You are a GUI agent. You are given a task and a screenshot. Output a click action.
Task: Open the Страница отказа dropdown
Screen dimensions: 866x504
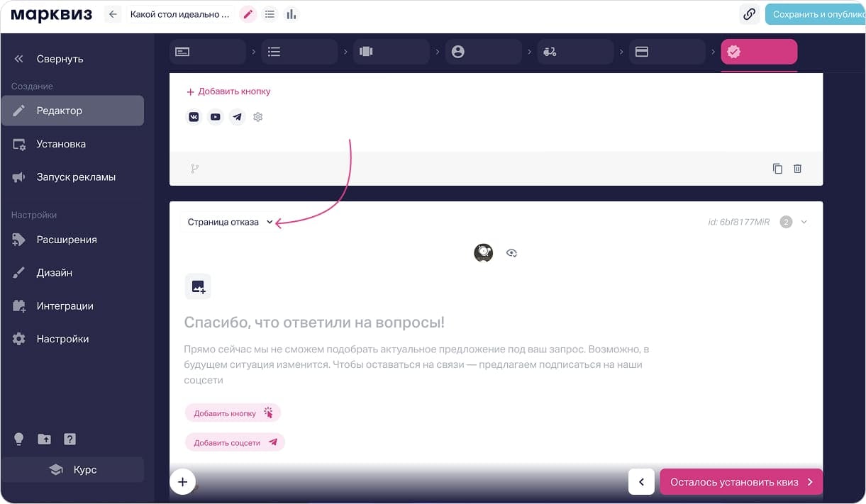tap(230, 222)
